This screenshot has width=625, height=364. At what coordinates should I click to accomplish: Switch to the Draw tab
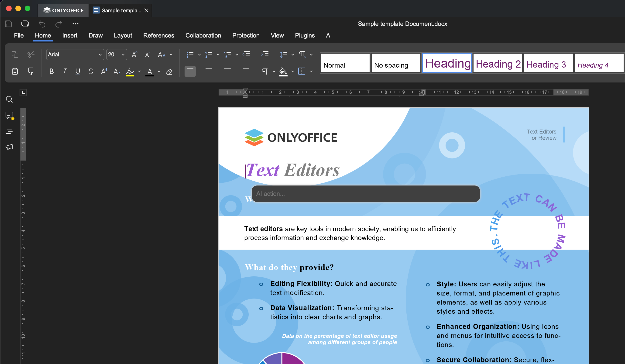pyautogui.click(x=96, y=35)
